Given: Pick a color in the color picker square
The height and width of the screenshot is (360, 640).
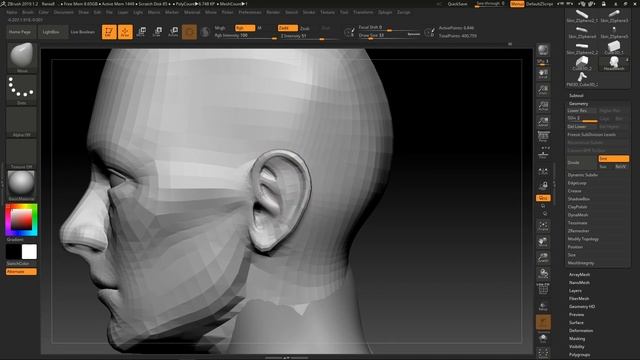Looking at the screenshot, I should (x=21, y=220).
